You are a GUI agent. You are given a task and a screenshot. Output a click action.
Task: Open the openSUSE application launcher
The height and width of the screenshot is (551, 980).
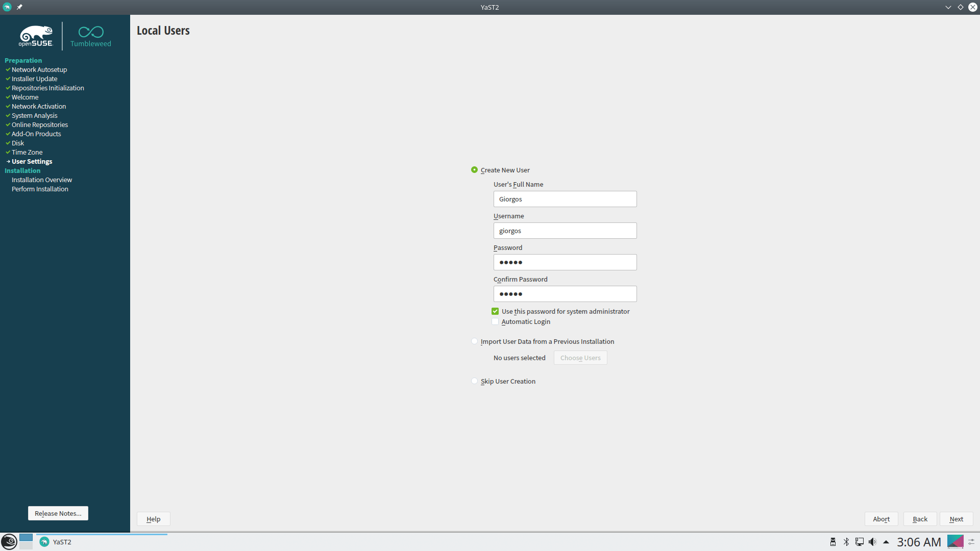coord(9,541)
